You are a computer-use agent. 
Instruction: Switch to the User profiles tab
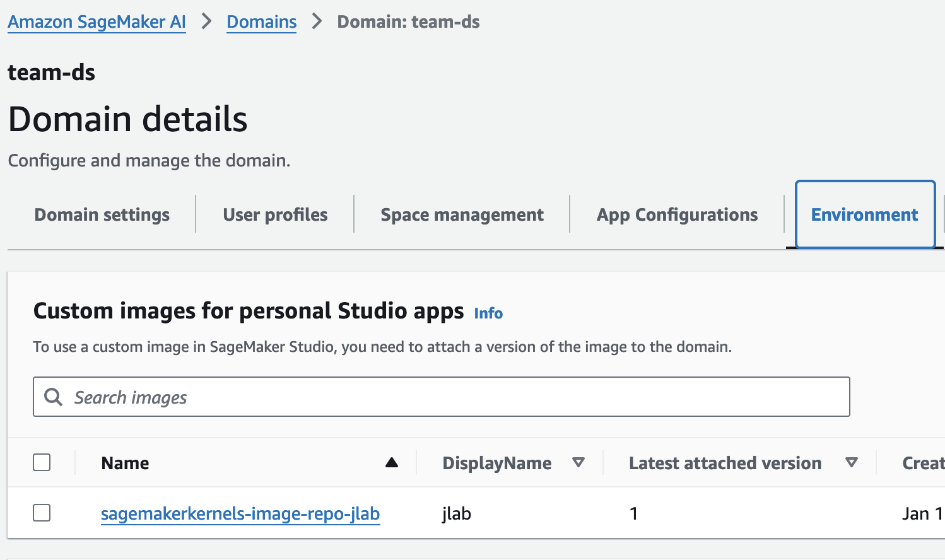[x=275, y=215]
